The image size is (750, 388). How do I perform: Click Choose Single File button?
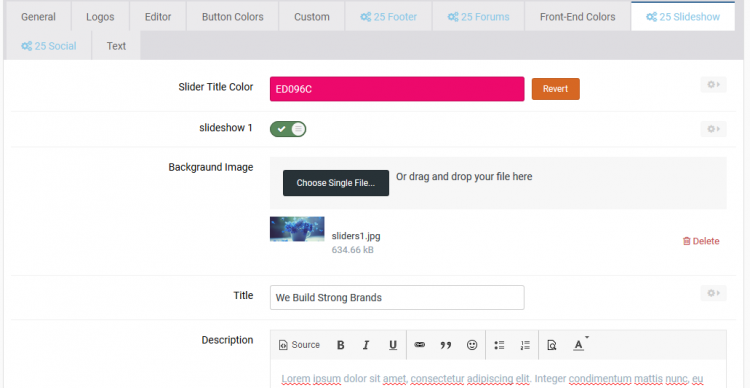click(336, 183)
